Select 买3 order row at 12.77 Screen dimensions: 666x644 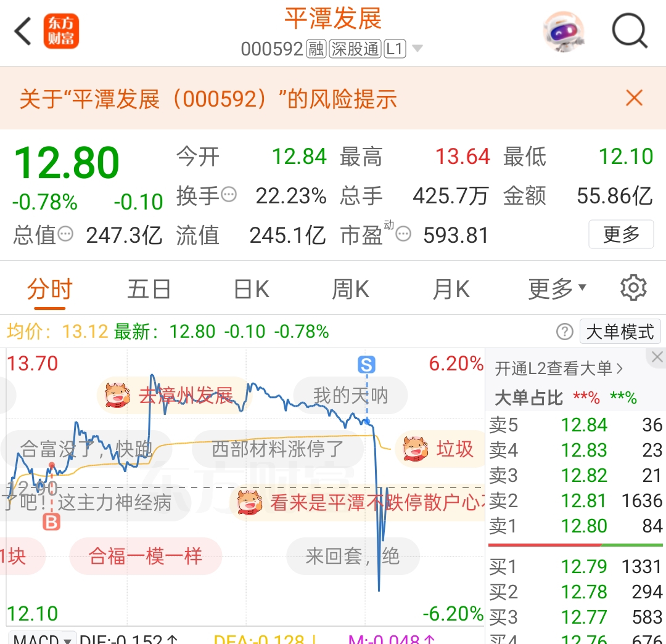[575, 618]
